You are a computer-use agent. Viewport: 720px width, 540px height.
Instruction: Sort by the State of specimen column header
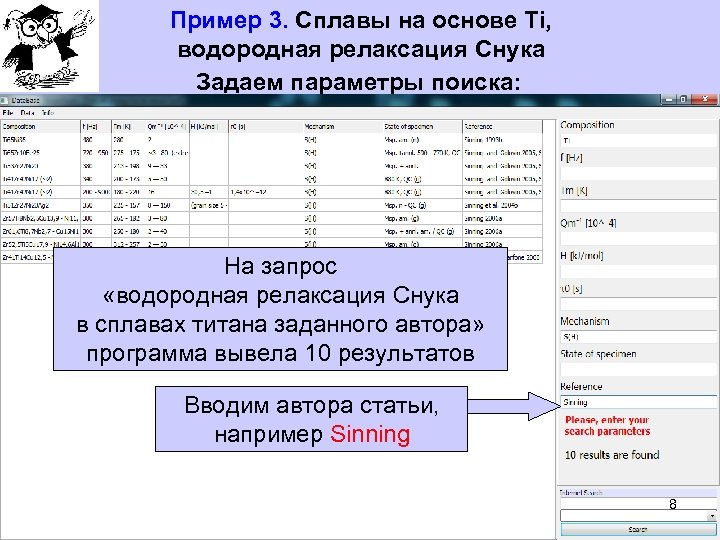click(x=422, y=126)
